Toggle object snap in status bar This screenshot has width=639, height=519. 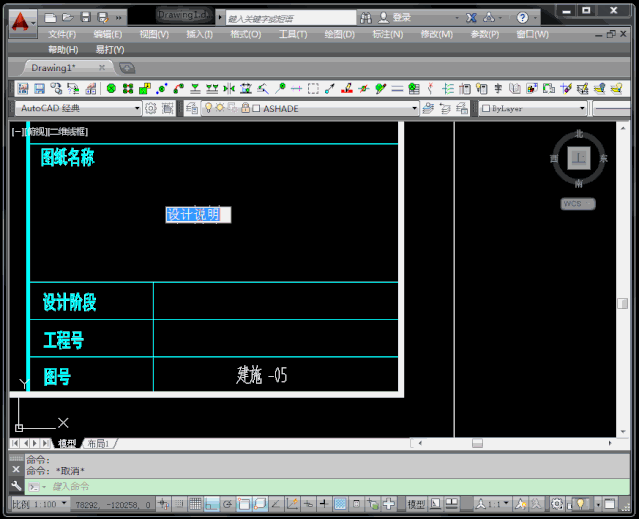pos(243,504)
